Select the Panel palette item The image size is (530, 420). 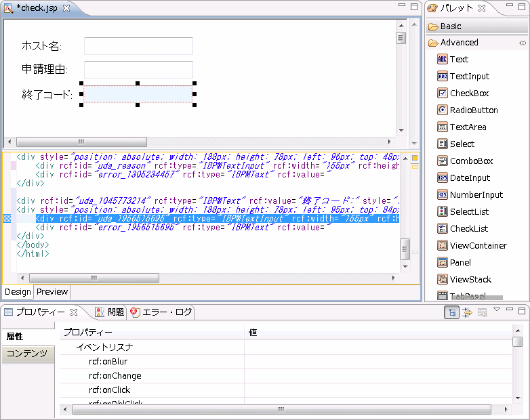click(x=453, y=262)
